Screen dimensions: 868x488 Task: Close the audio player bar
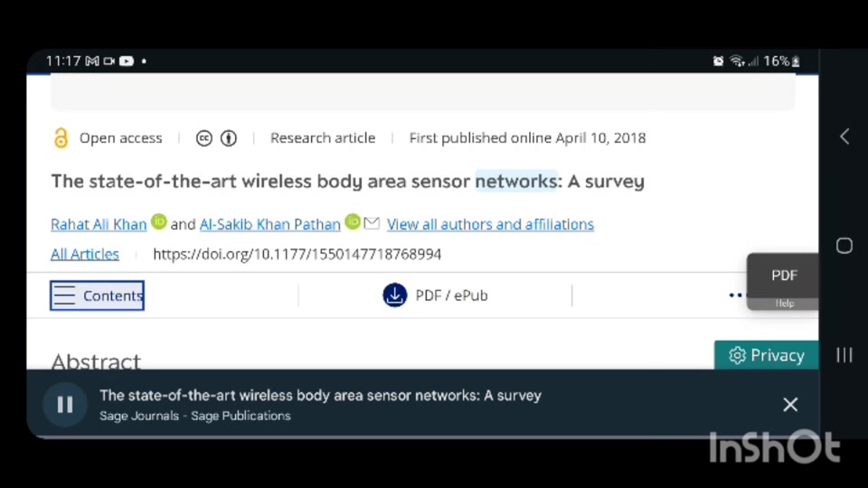[790, 405]
